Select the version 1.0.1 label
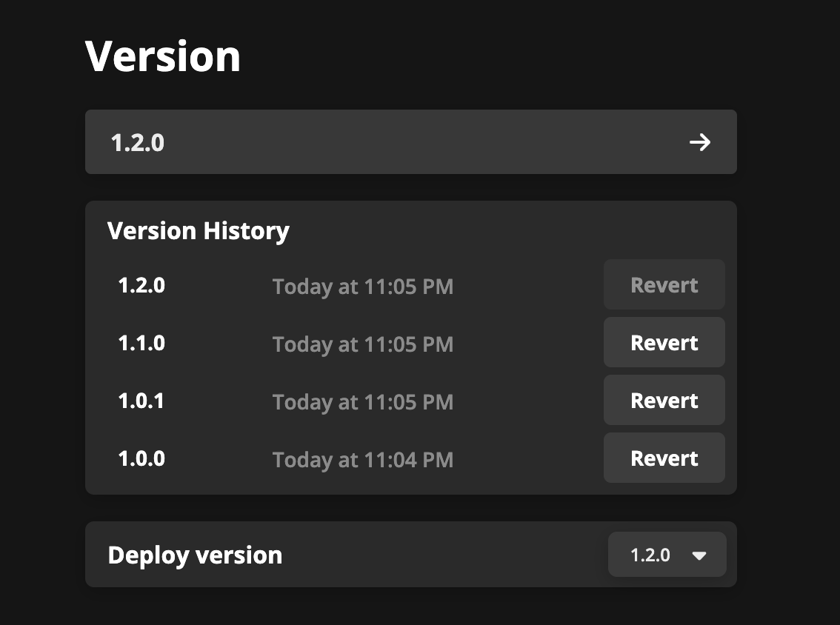840x625 pixels. tap(141, 400)
